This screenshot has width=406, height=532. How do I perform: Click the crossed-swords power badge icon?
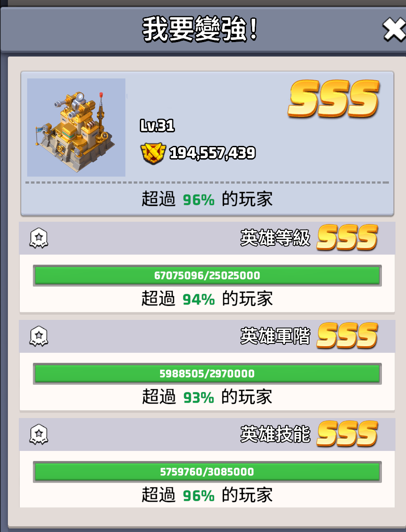(x=153, y=153)
